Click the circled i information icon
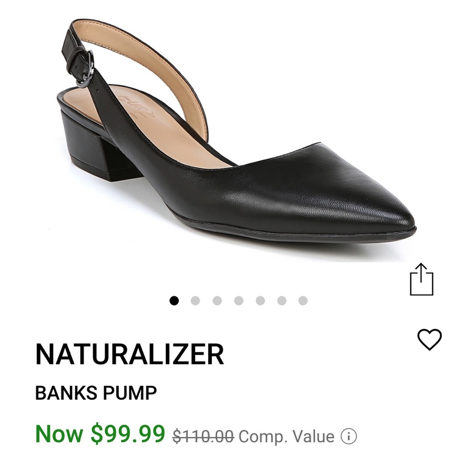Viewport: 476px width, 476px height. pos(349,434)
